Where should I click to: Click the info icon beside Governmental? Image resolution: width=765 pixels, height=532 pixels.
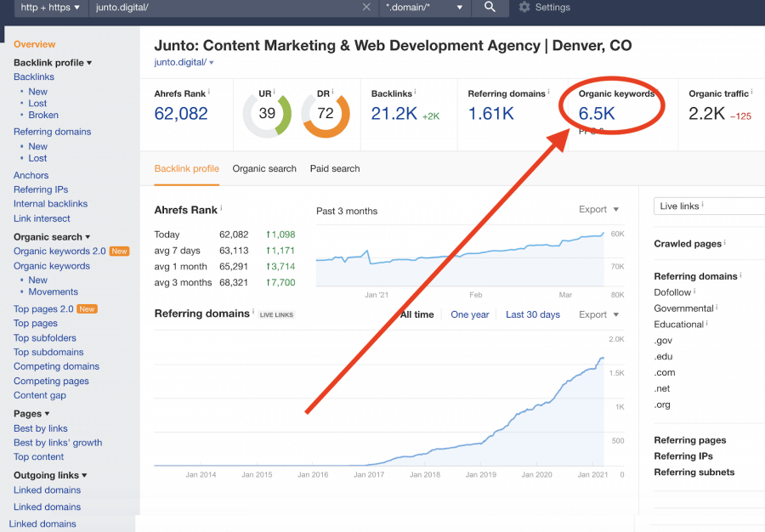click(x=717, y=307)
